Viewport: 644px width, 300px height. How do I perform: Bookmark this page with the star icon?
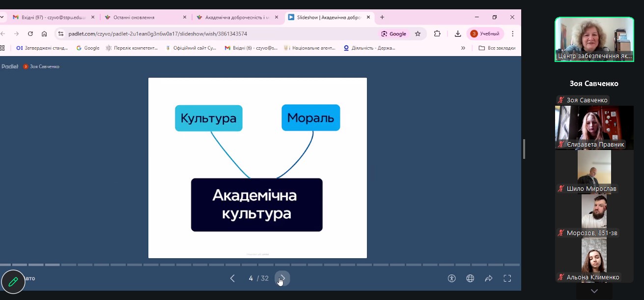click(418, 34)
